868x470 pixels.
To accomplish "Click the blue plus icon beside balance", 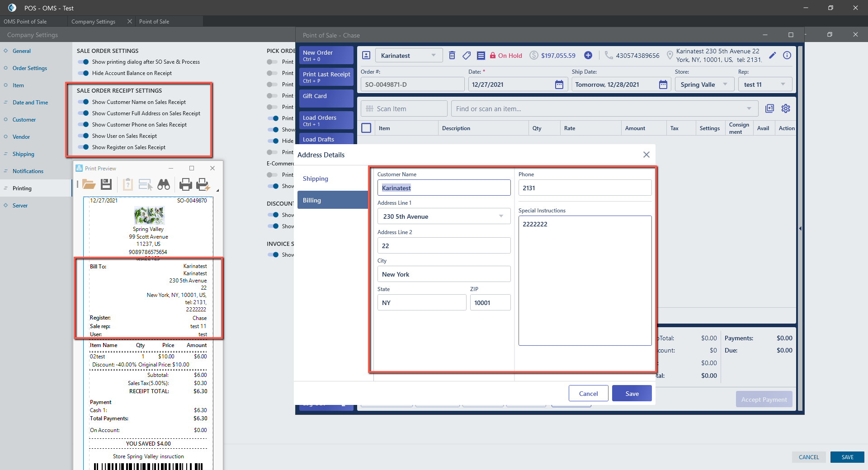I will tap(588, 55).
